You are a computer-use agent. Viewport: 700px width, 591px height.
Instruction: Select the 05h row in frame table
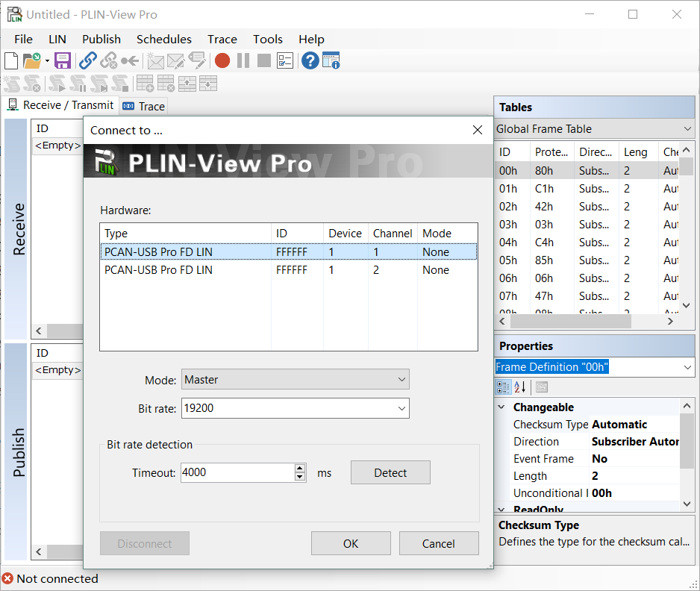587,260
